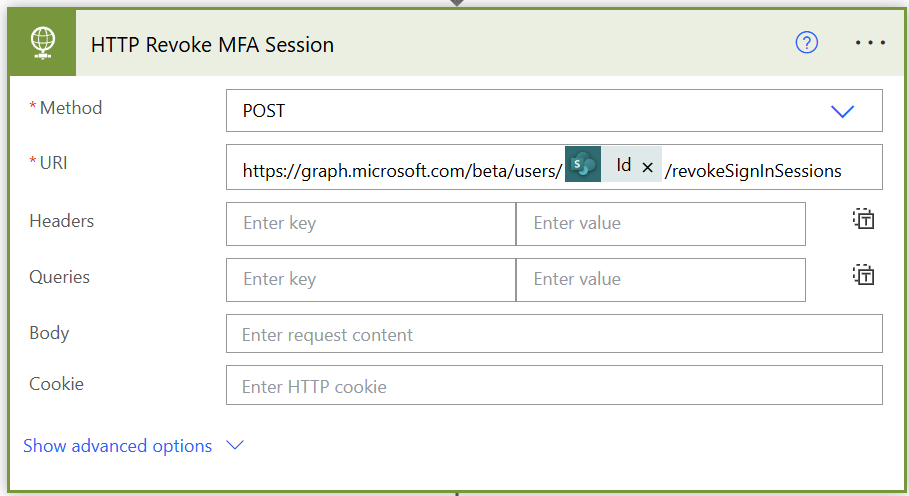Open the ellipsis menu on the action card

pos(870,43)
